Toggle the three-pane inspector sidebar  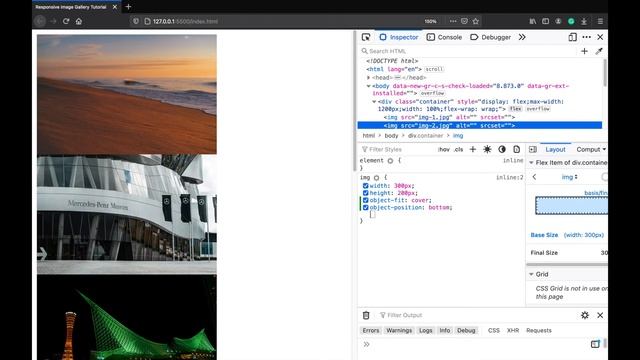click(x=533, y=149)
